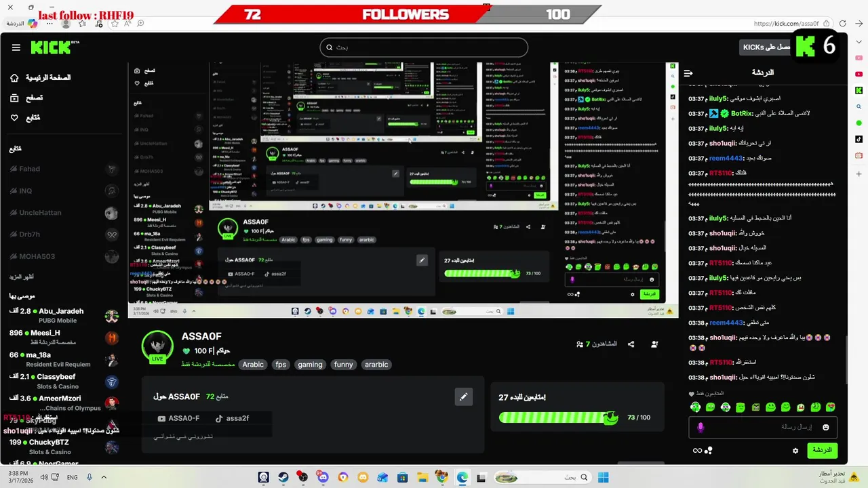Open Windows Start button

point(603,478)
